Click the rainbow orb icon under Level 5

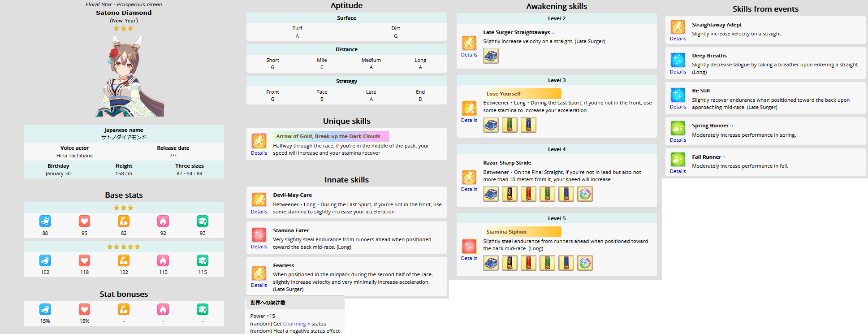coord(585,263)
